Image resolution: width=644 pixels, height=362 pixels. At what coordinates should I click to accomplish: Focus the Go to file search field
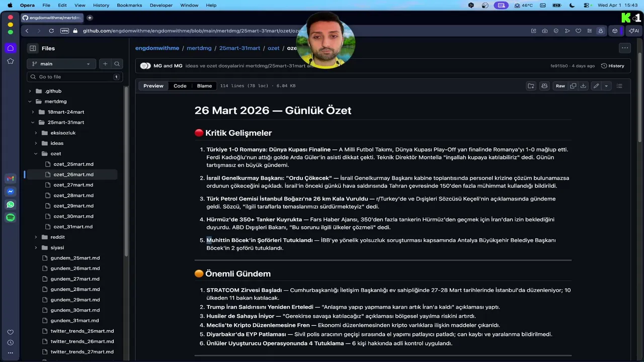pos(74,77)
